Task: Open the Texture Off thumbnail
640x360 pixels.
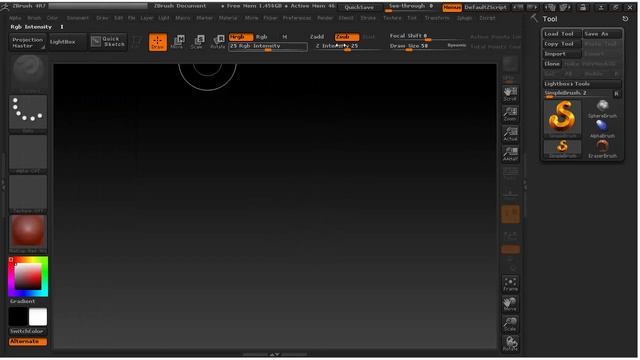Action: 28,193
